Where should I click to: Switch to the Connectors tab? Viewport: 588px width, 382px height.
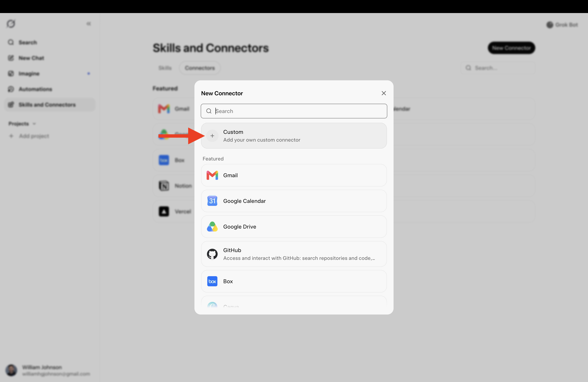pos(200,68)
